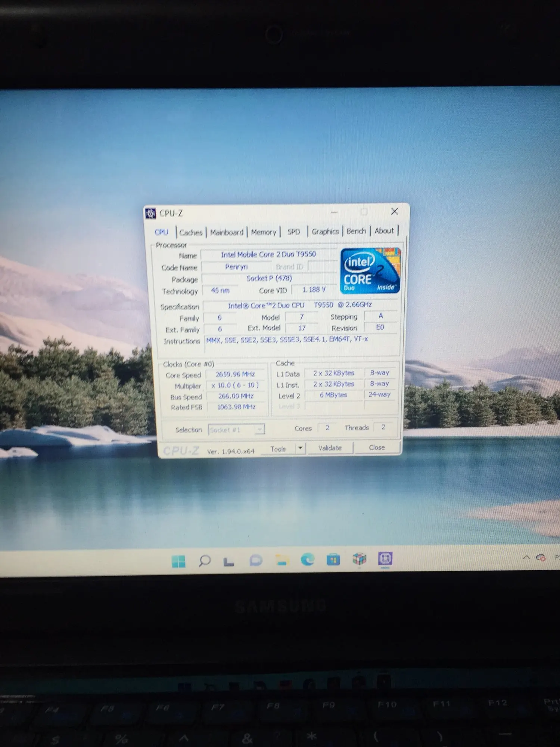Open the About tab
The height and width of the screenshot is (747, 560).
[x=384, y=231]
